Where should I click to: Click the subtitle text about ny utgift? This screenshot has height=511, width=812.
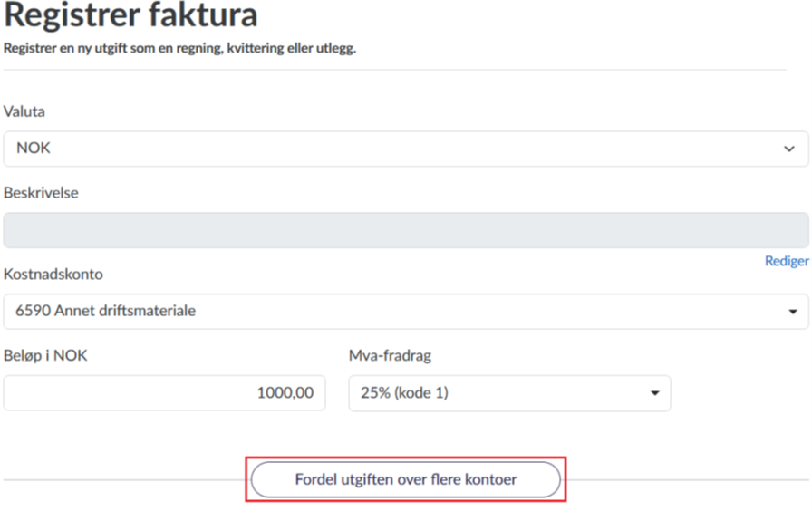point(180,48)
